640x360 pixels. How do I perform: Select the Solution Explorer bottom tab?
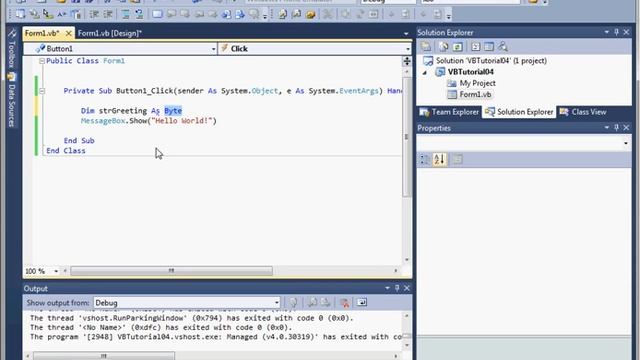point(519,112)
